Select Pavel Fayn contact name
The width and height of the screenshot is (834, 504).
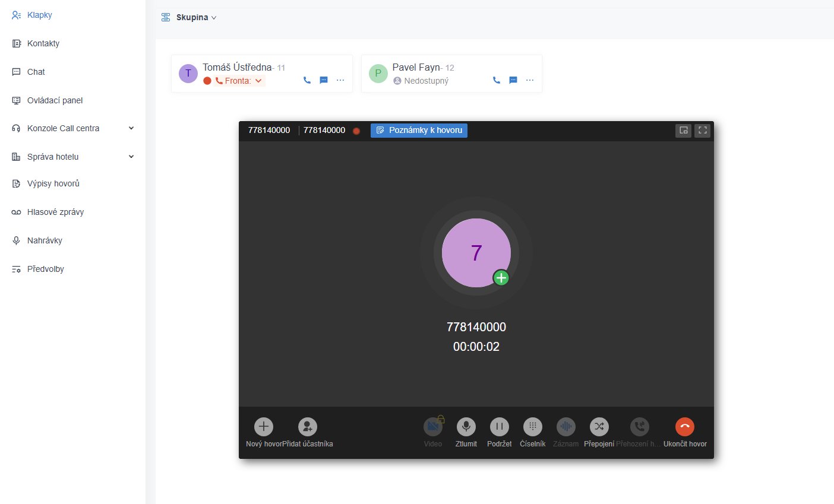tap(416, 67)
